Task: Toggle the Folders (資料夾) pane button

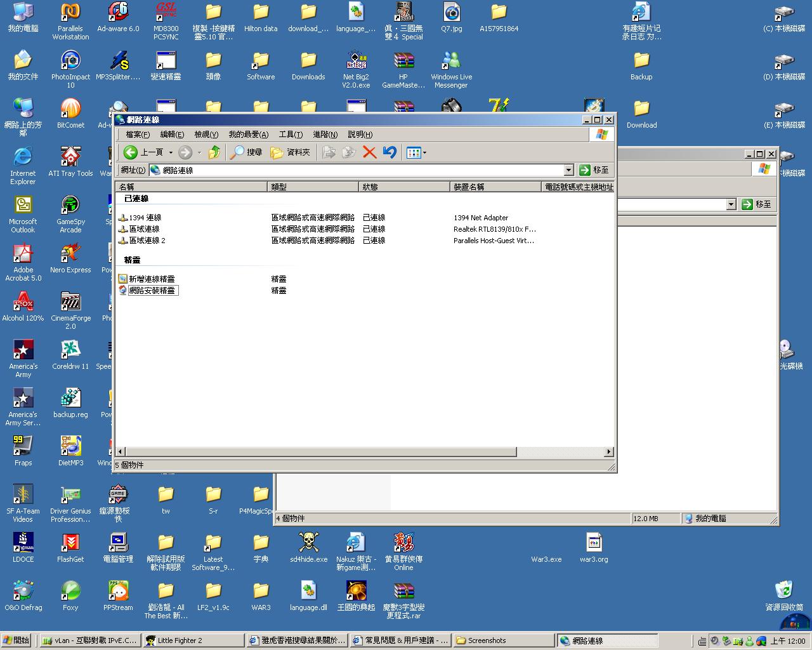Action: tap(290, 152)
